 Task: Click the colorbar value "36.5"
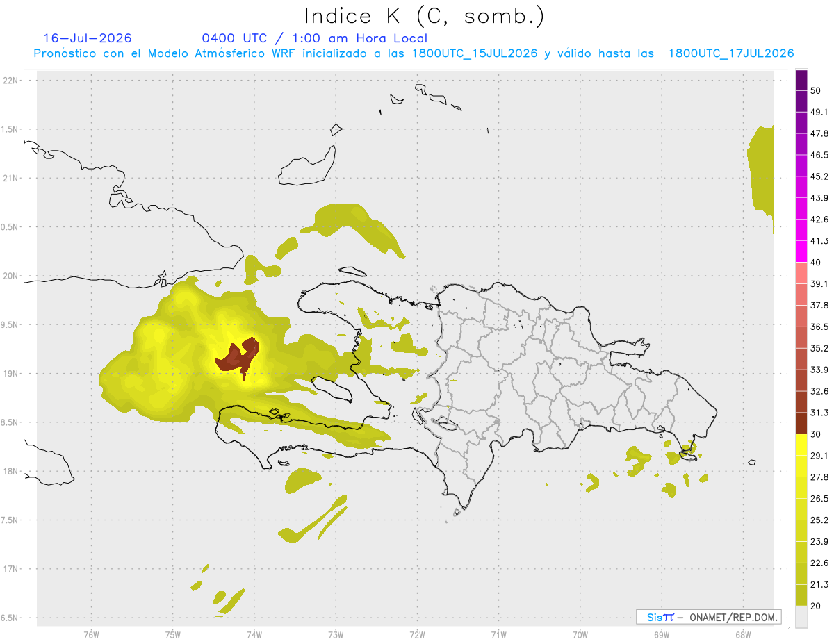820,327
